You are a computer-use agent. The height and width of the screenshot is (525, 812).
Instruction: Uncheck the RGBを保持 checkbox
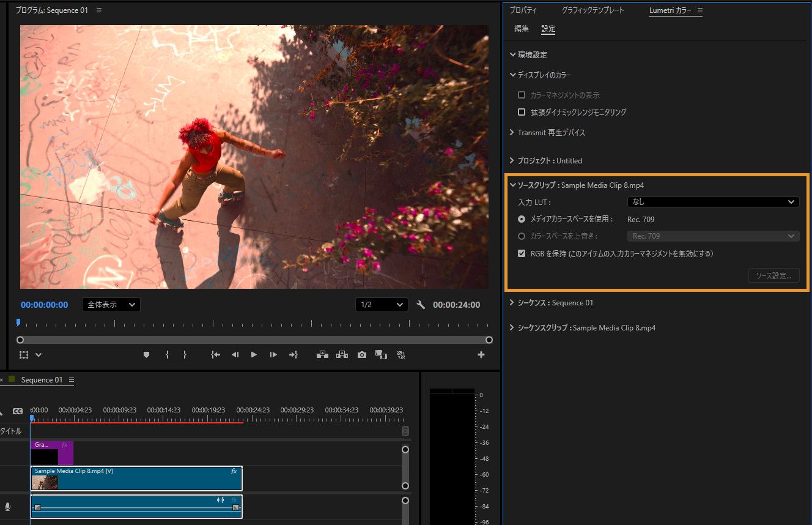pyautogui.click(x=522, y=253)
